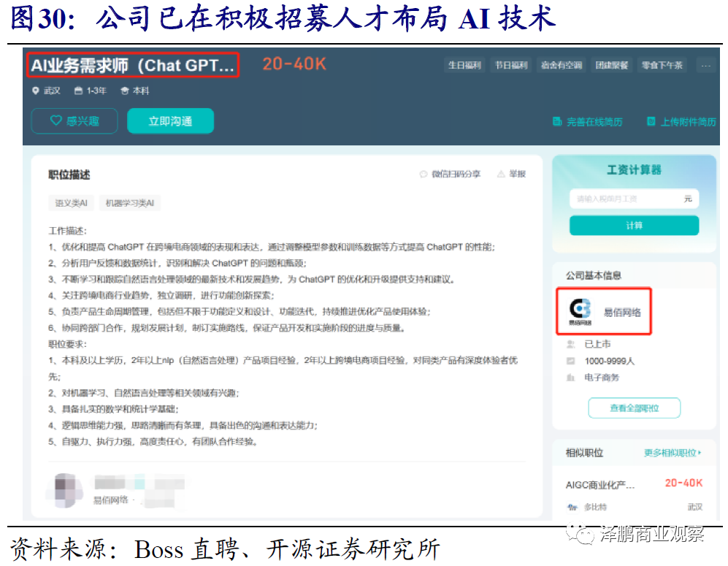The height and width of the screenshot is (566, 728).
Task: Click the 多比特 company entry
Action: 587,507
